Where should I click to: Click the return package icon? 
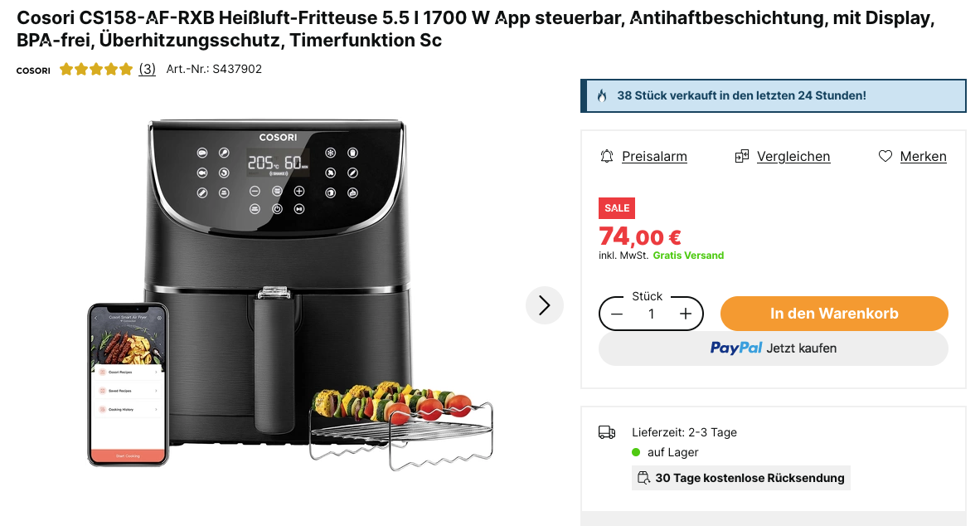tap(643, 478)
